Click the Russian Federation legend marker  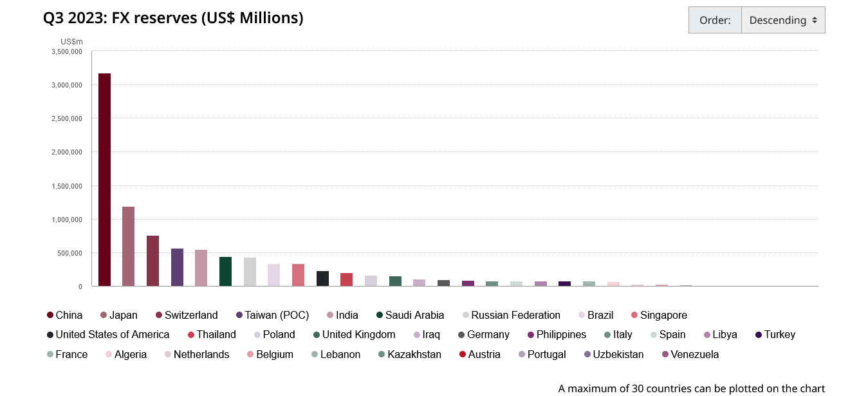click(x=466, y=316)
